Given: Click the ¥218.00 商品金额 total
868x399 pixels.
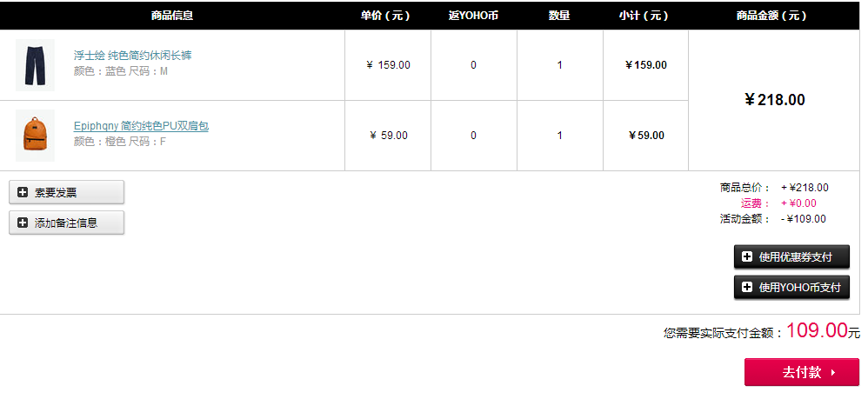Looking at the screenshot, I should [774, 100].
